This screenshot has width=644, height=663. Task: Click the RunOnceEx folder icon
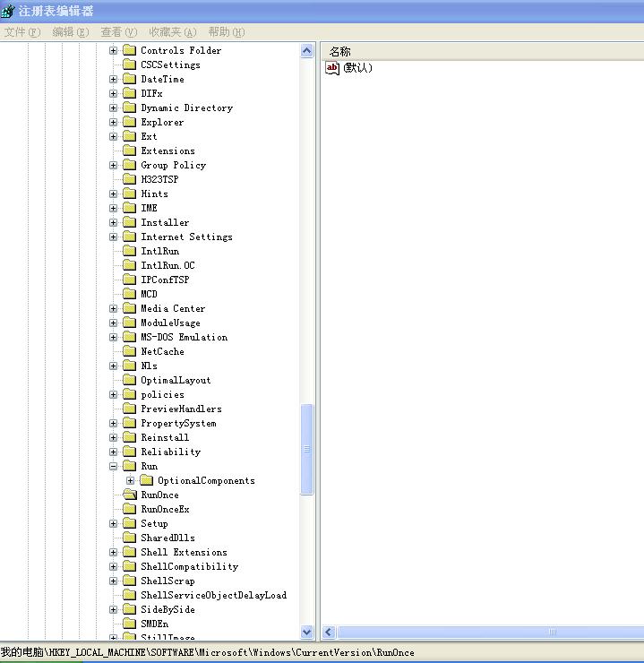(x=129, y=509)
